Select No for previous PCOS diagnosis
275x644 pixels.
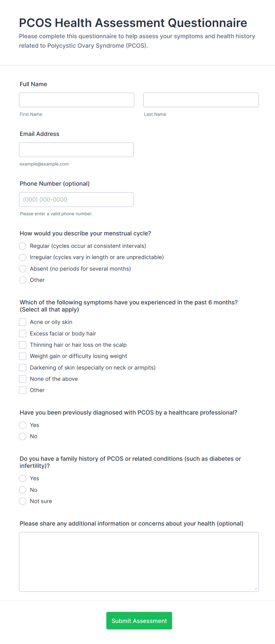pyautogui.click(x=23, y=436)
